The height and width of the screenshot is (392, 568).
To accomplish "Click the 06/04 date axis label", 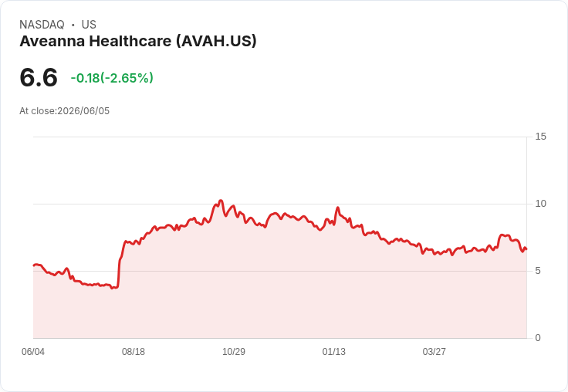I will 33,352.
